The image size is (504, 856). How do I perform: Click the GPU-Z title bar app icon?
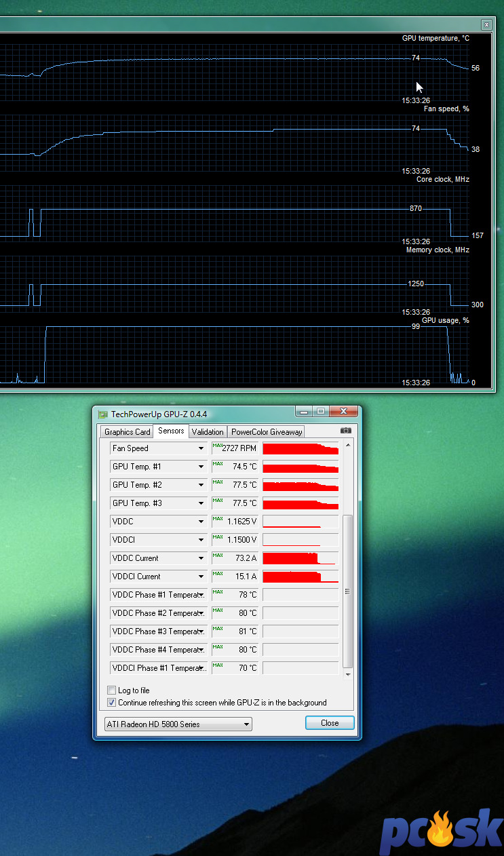click(103, 414)
